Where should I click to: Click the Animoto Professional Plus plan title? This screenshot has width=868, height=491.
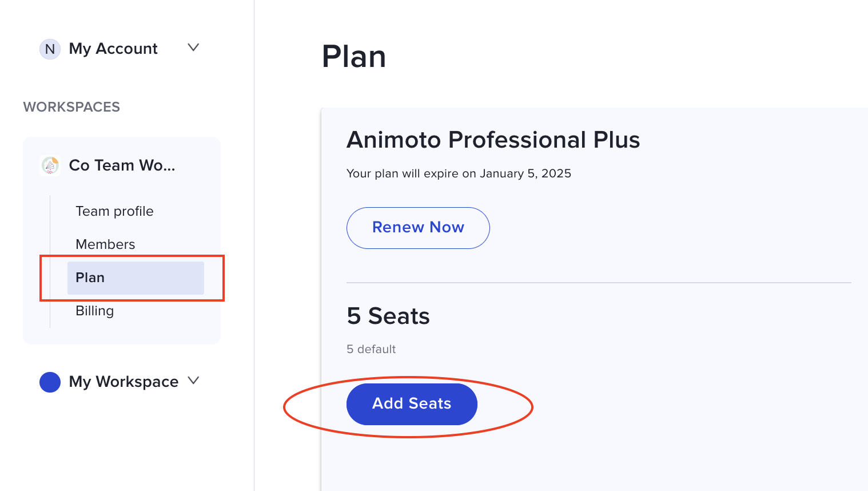click(x=493, y=140)
